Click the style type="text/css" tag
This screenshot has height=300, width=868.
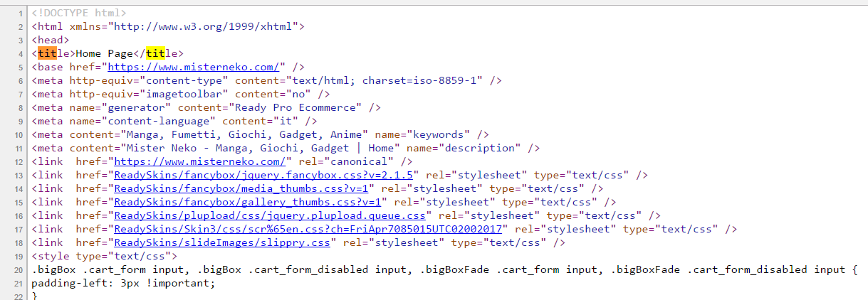pyautogui.click(x=104, y=256)
